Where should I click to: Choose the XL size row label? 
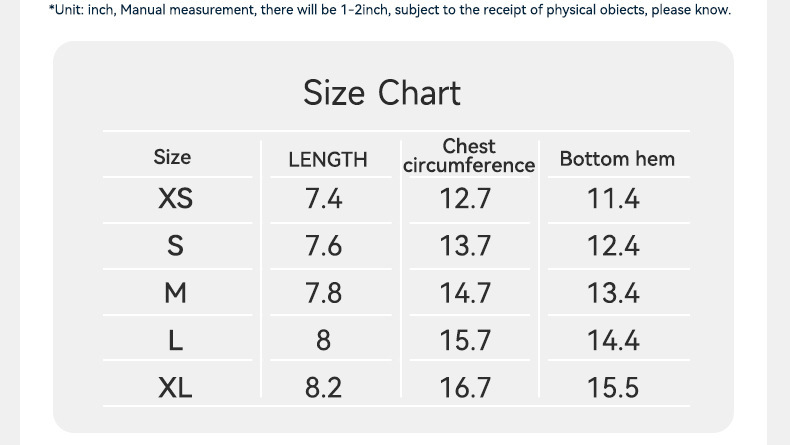pos(175,387)
